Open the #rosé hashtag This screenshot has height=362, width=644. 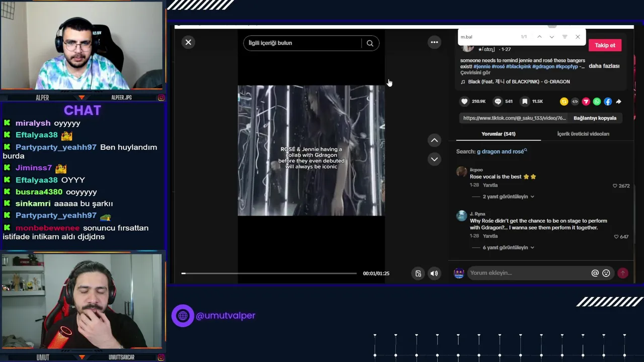[x=498, y=66]
